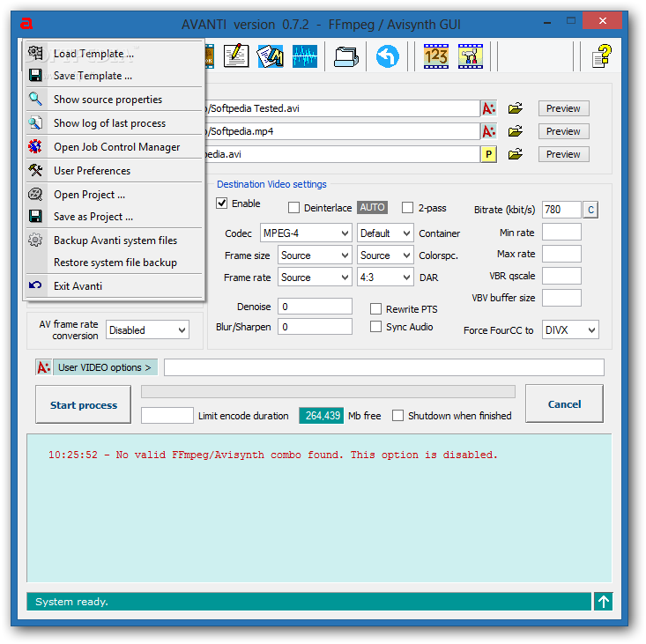Choose Open Project menu item
646x644 pixels.
pos(114,195)
